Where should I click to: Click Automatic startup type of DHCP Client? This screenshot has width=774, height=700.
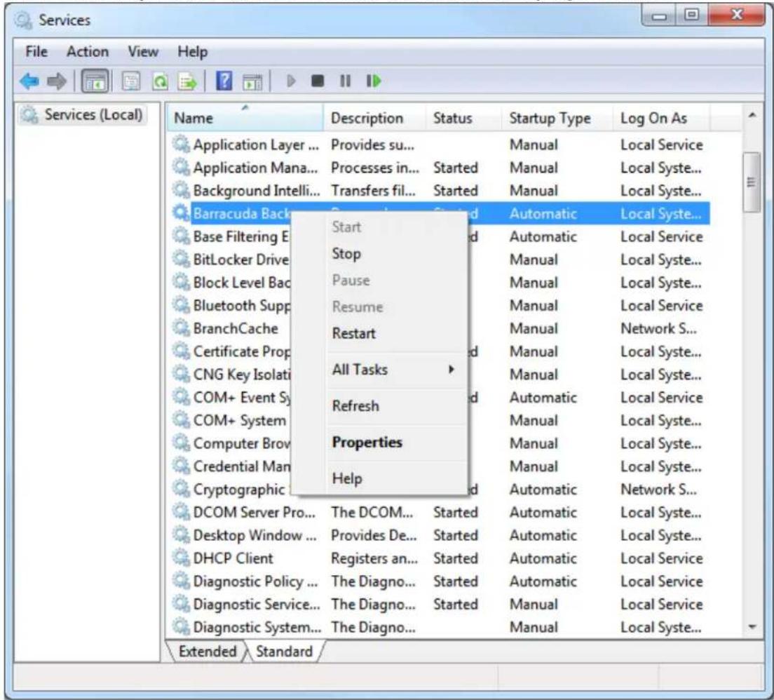point(543,558)
